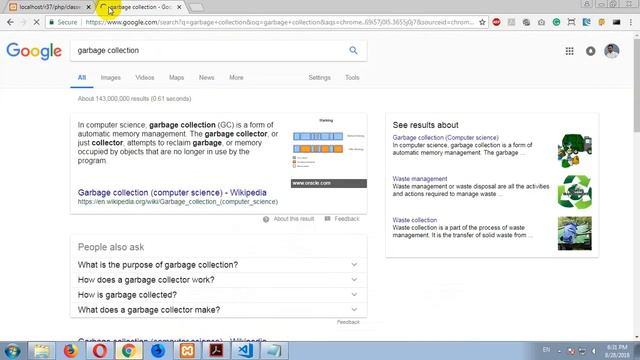The width and height of the screenshot is (640, 360).
Task: Click the taskbar clock
Action: coord(617,351)
